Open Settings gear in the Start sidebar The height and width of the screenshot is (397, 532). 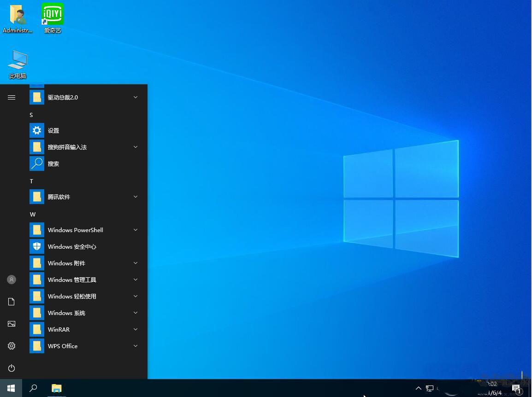11,346
